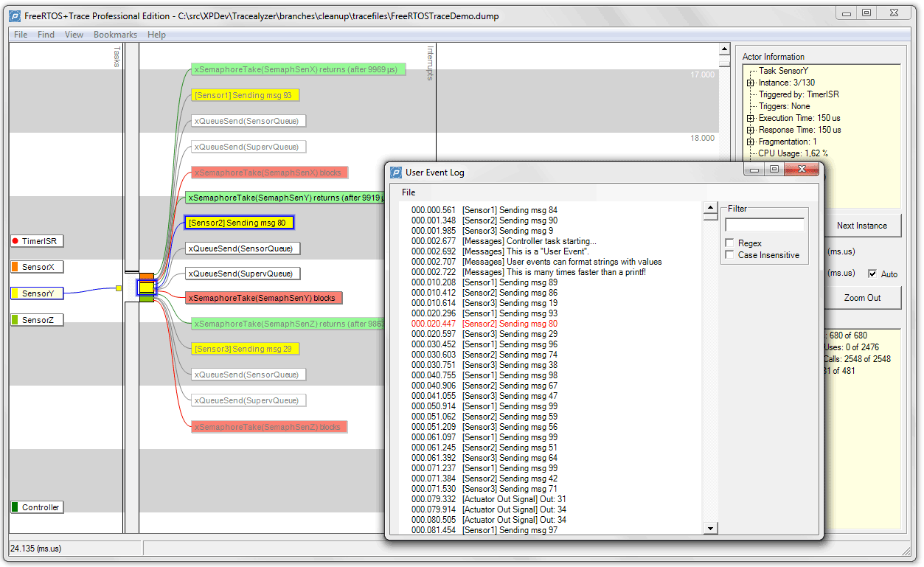This screenshot has height=567, width=924.
Task: Select log entry '000.081.454 [Sensor1] Sending msg 97'
Action: (484, 530)
